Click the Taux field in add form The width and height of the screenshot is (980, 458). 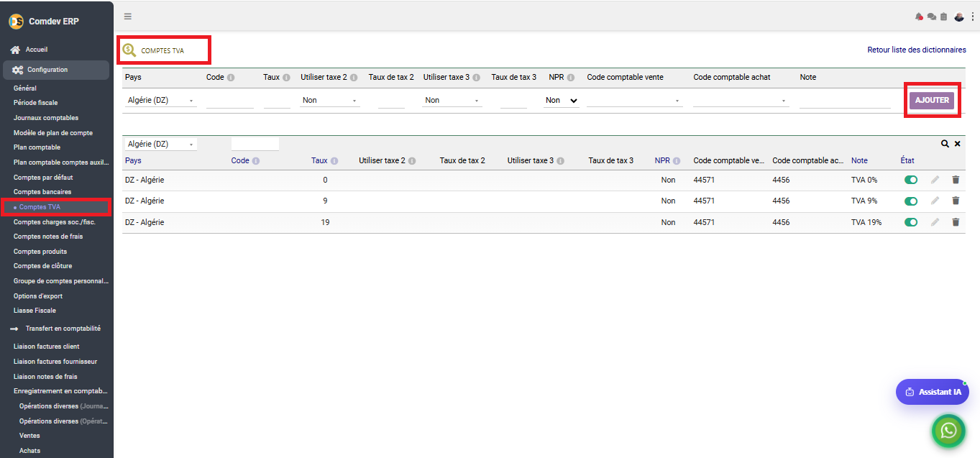click(277, 101)
